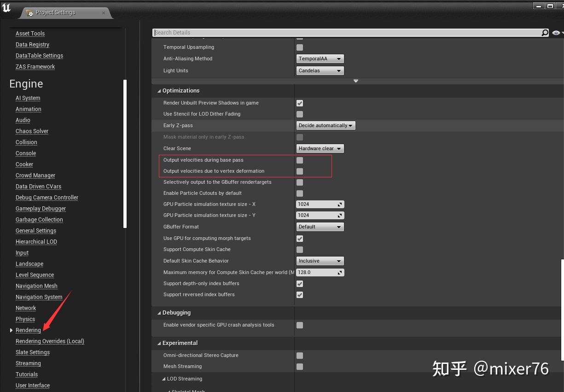Collapse the Experimental section header
Image resolution: width=564 pixels, height=392 pixels.
pyautogui.click(x=159, y=343)
